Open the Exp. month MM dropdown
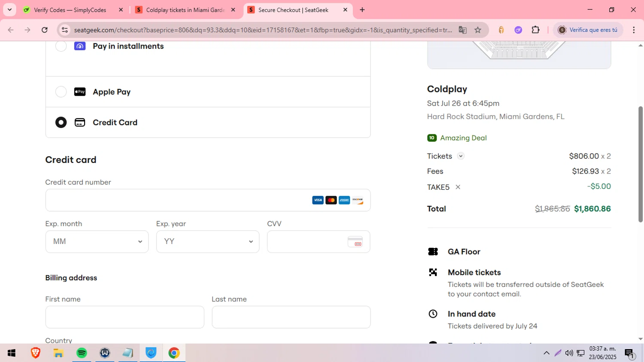Screen dimensions: 644x362 click(97, 242)
